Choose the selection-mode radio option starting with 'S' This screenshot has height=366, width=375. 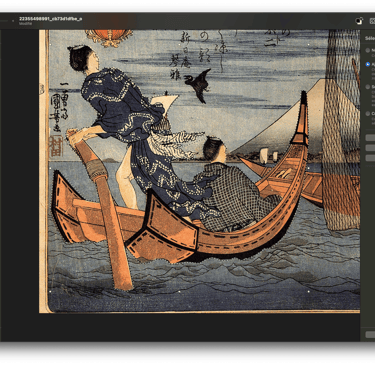368,87
